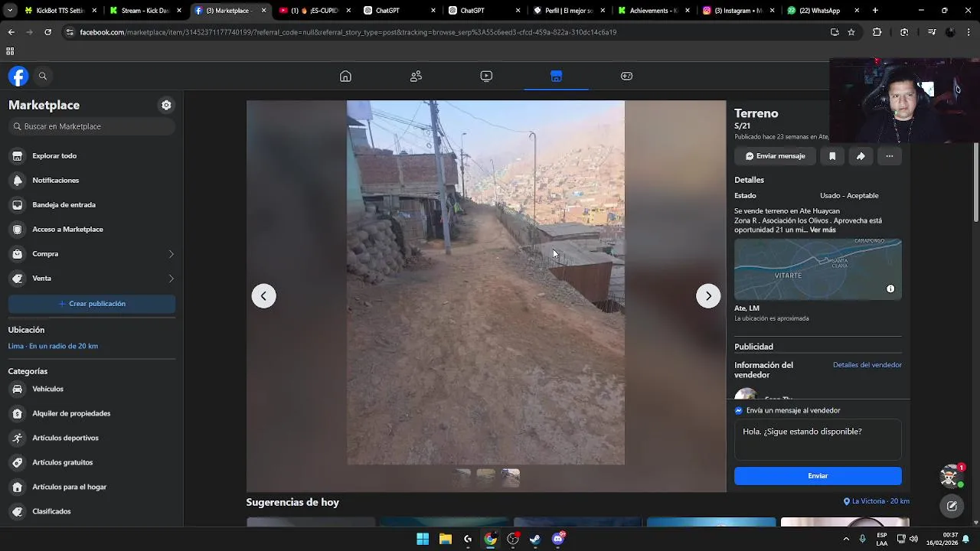980x551 pixels.
Task: Open Acceso a Marketplace in sidebar
Action: (x=92, y=230)
